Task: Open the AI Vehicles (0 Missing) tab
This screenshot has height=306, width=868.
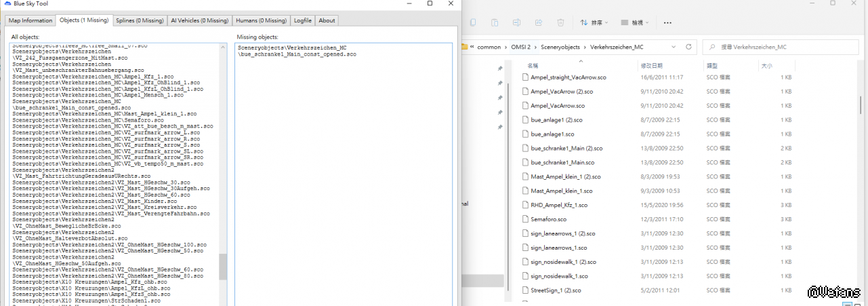Action: click(x=200, y=20)
